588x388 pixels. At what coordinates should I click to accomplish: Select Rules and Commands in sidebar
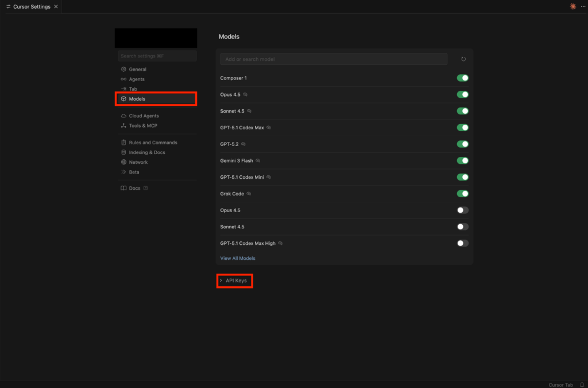click(x=153, y=143)
